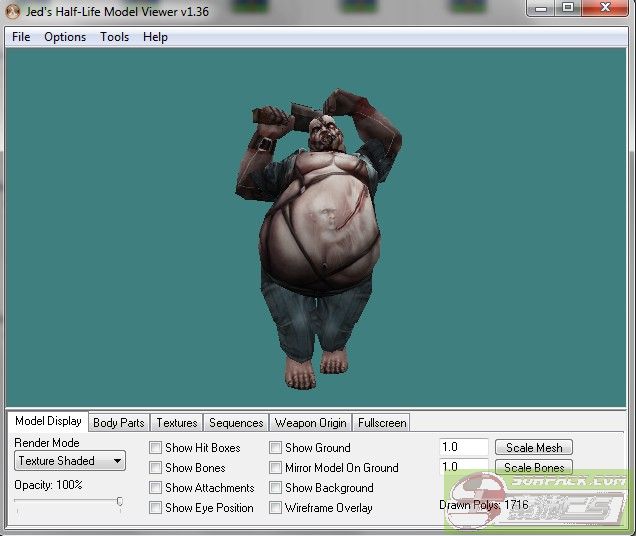Click the Opacity slider handle
This screenshot has height=536, width=636.
(119, 502)
